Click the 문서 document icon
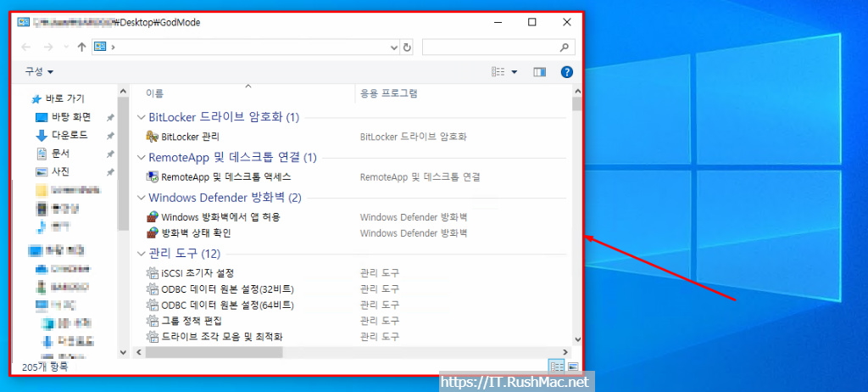This screenshot has height=392, width=868. 42,154
